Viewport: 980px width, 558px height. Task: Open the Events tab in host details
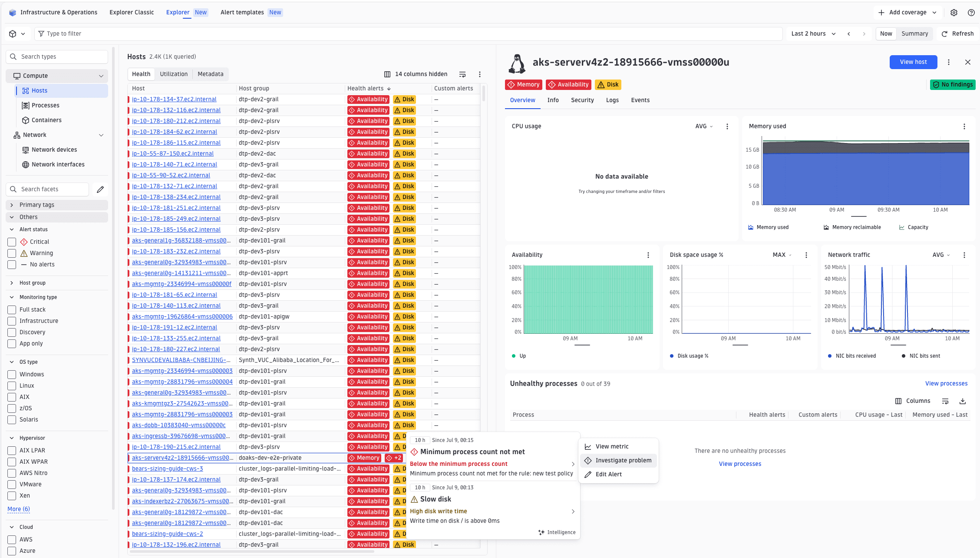640,100
